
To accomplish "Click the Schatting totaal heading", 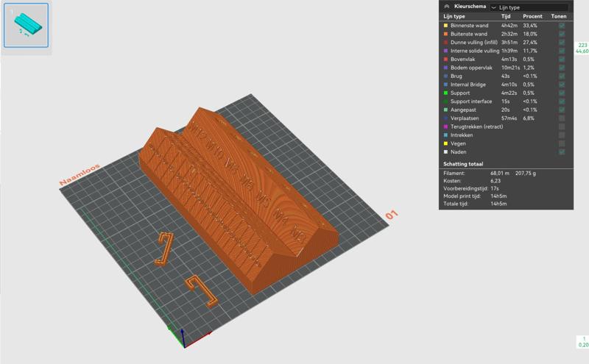I will [463, 164].
